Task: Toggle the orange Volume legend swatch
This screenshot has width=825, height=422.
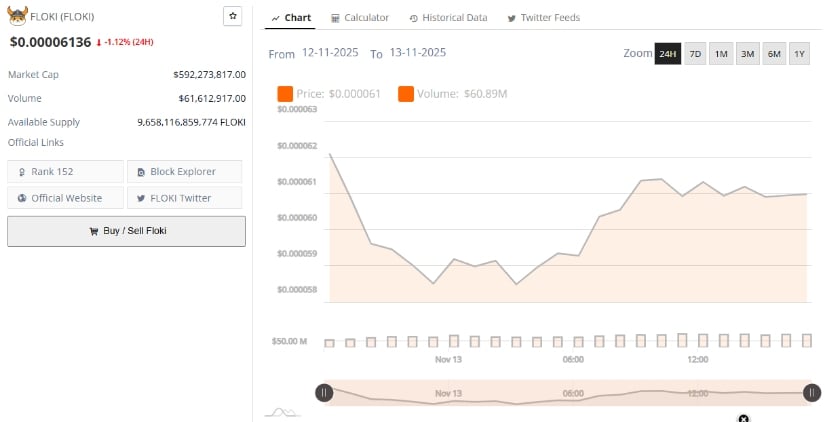Action: (x=406, y=94)
